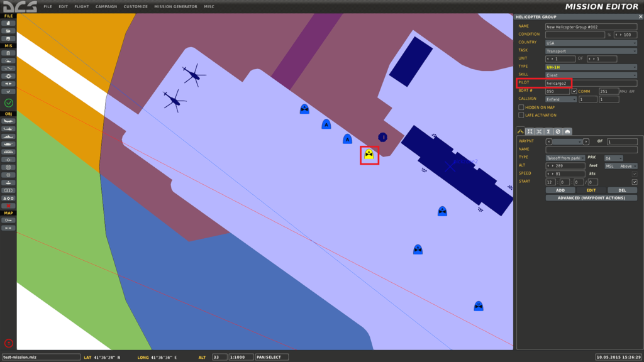Enable the Hidden on Map checkbox

(x=521, y=107)
